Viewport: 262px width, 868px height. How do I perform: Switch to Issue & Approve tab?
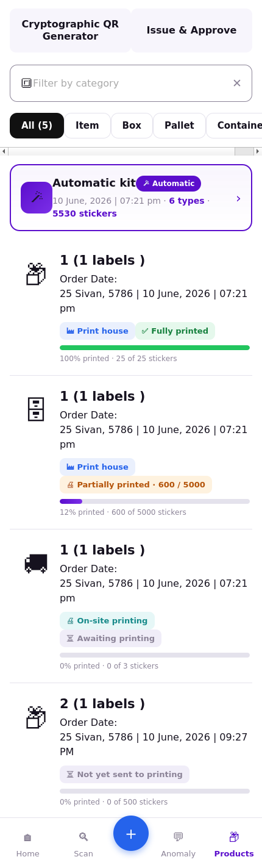pos(191,30)
